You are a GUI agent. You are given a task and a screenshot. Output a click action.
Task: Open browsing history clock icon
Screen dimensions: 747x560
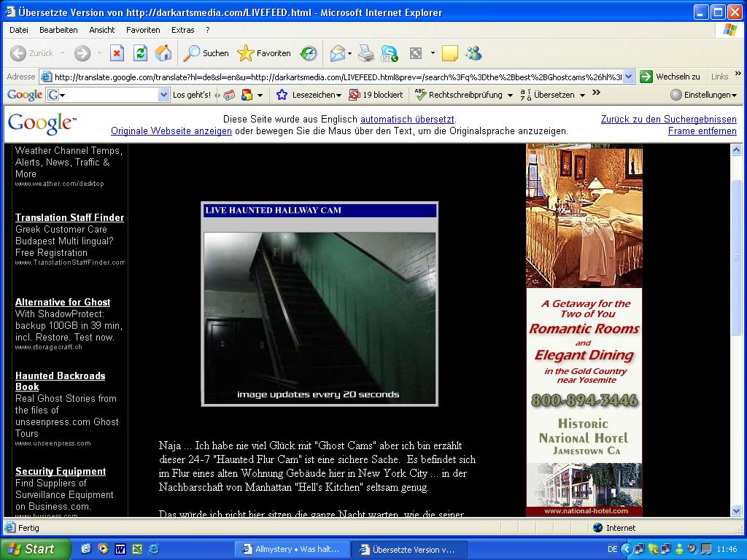click(x=309, y=53)
